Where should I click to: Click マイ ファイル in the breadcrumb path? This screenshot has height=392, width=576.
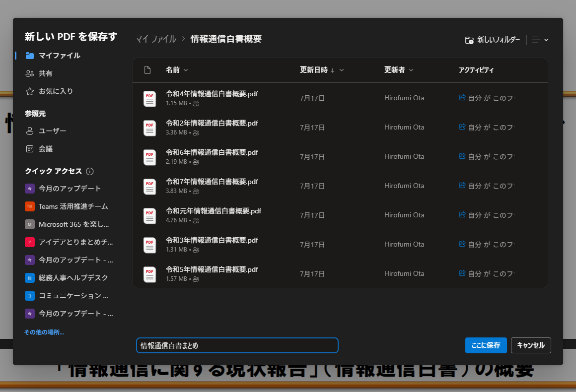pos(155,39)
